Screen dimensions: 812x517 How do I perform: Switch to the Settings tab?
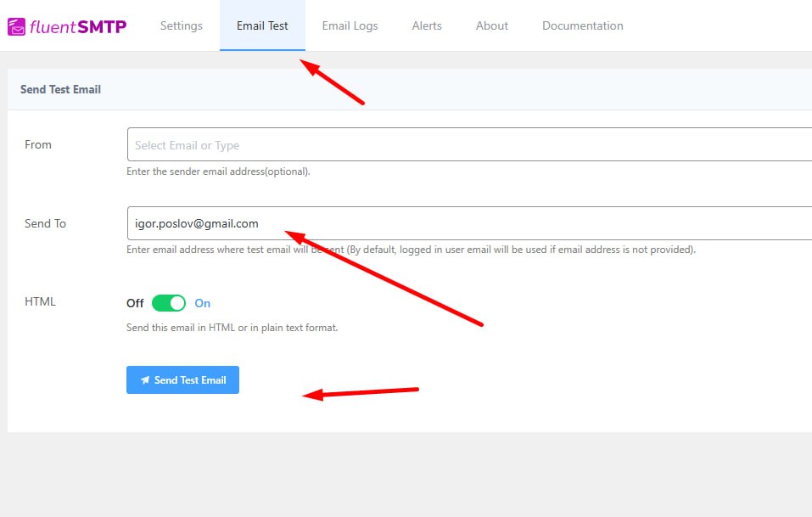tap(181, 25)
